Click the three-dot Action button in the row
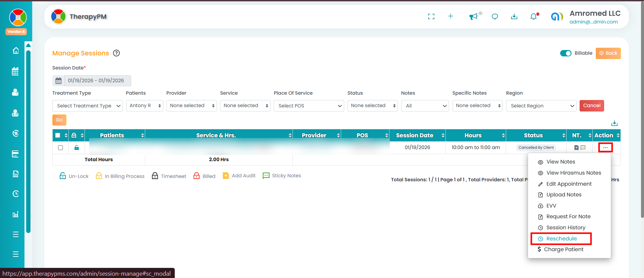Image resolution: width=644 pixels, height=278 pixels. coord(605,147)
